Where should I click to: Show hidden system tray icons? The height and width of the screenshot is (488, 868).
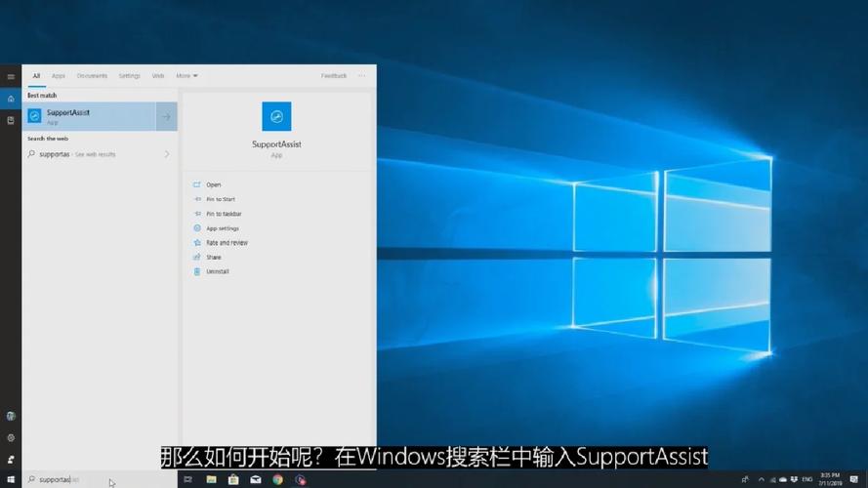(x=762, y=479)
